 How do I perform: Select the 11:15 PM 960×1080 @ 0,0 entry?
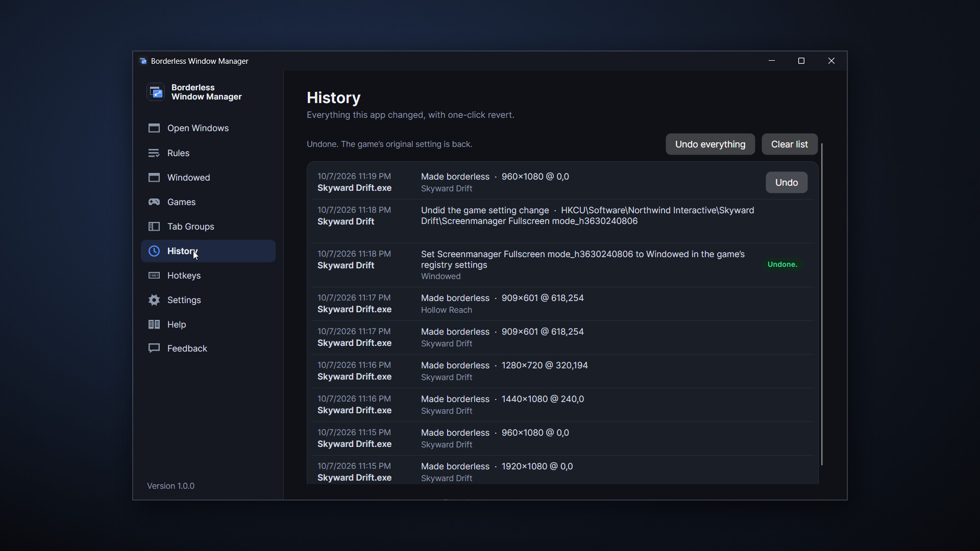click(x=562, y=438)
